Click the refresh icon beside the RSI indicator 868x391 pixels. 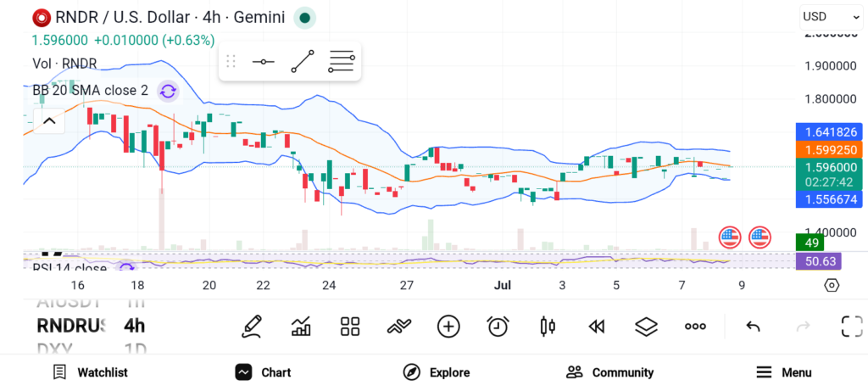(127, 268)
